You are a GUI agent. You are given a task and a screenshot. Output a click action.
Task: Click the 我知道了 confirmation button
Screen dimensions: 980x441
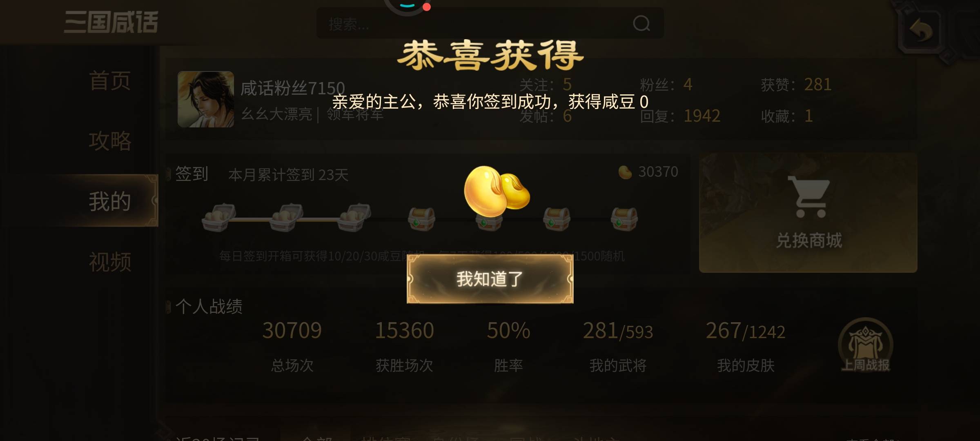[x=490, y=279]
